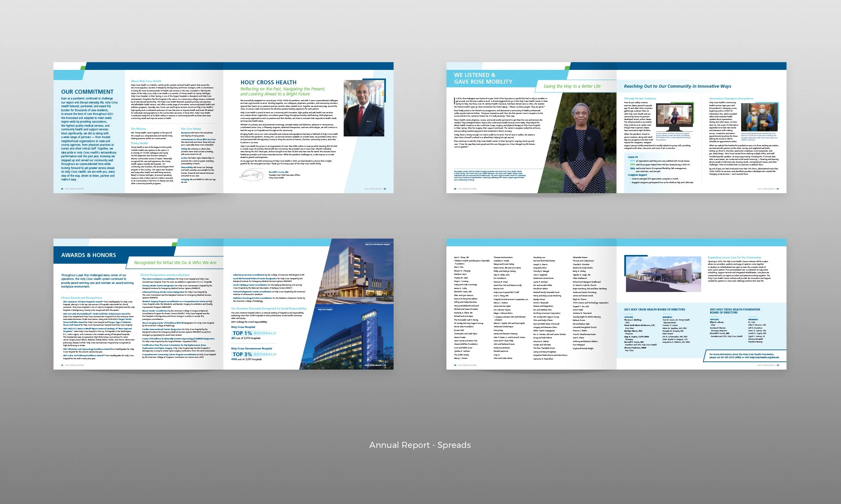Click the Recognized for What We Do tagline
841x504 pixels.
175,262
